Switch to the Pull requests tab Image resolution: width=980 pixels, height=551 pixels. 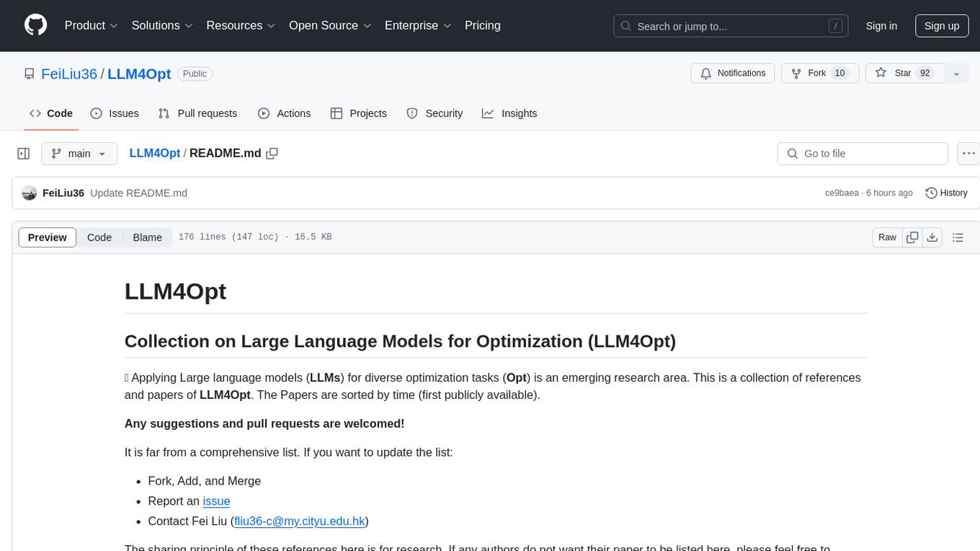coord(197,113)
